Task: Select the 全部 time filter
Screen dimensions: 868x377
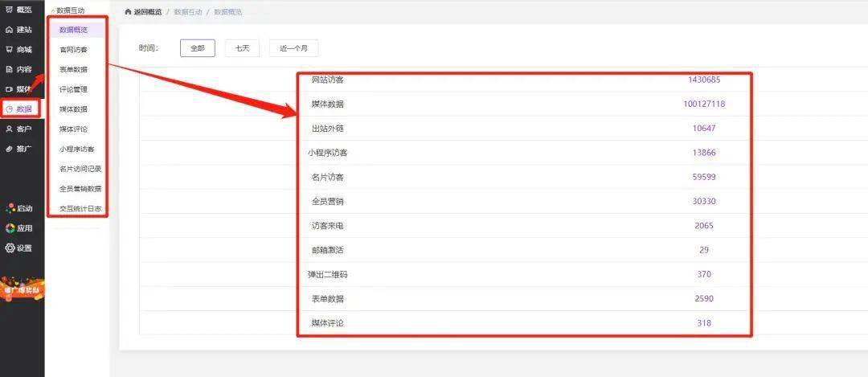Action: 198,48
